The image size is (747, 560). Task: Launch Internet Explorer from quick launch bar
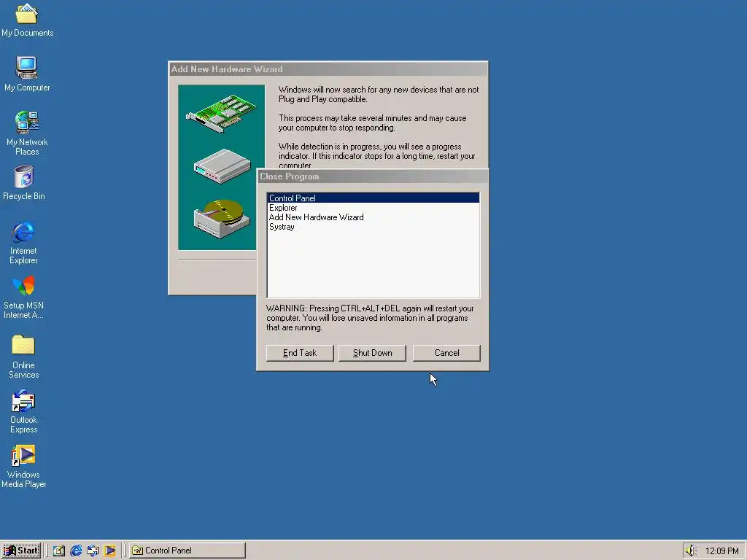76,551
